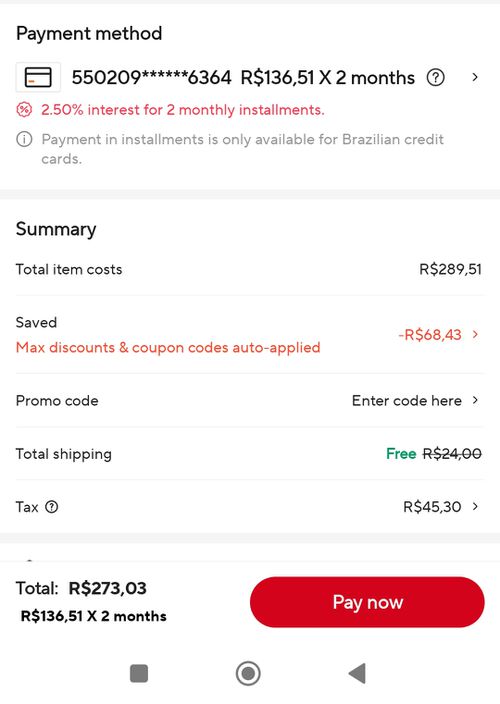This screenshot has width=500, height=704.
Task: Open the Tax help question mark icon
Action: pos(52,507)
